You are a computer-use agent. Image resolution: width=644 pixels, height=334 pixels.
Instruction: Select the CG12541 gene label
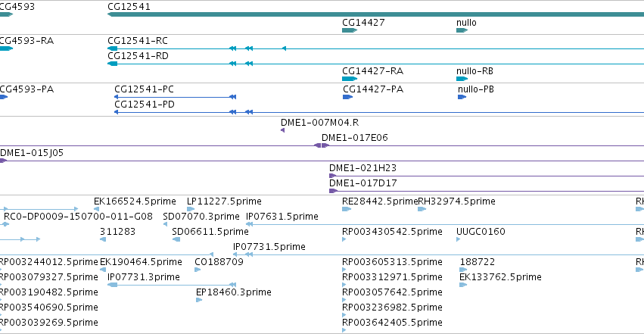129,7
